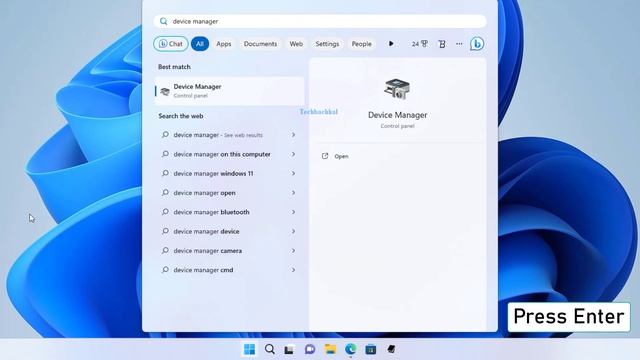The image size is (640, 360).
Task: Switch to the Apps filter tab
Action: point(224,44)
